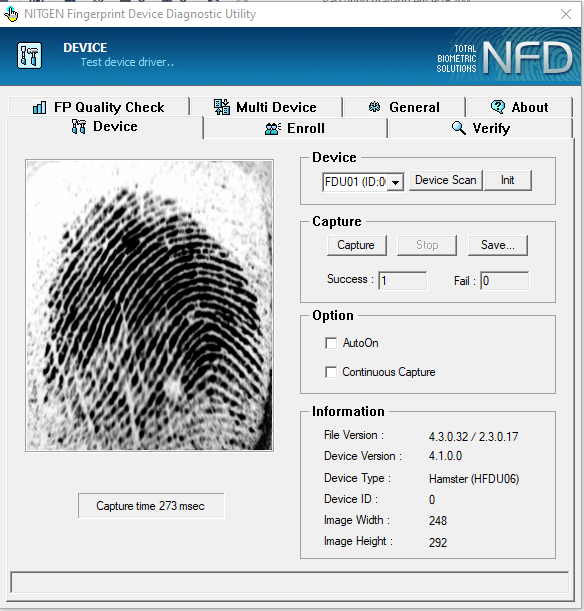Image resolution: width=584 pixels, height=611 pixels.
Task: Open the Verify tab
Action: coord(480,128)
